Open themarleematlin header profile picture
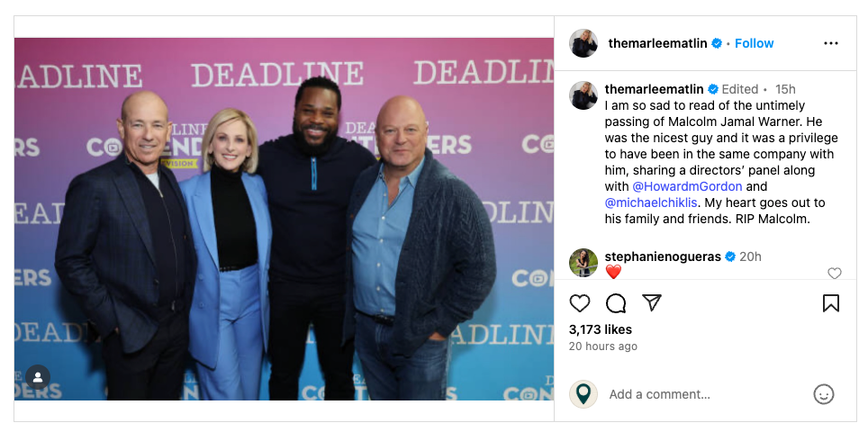868x432 pixels. coord(583,43)
